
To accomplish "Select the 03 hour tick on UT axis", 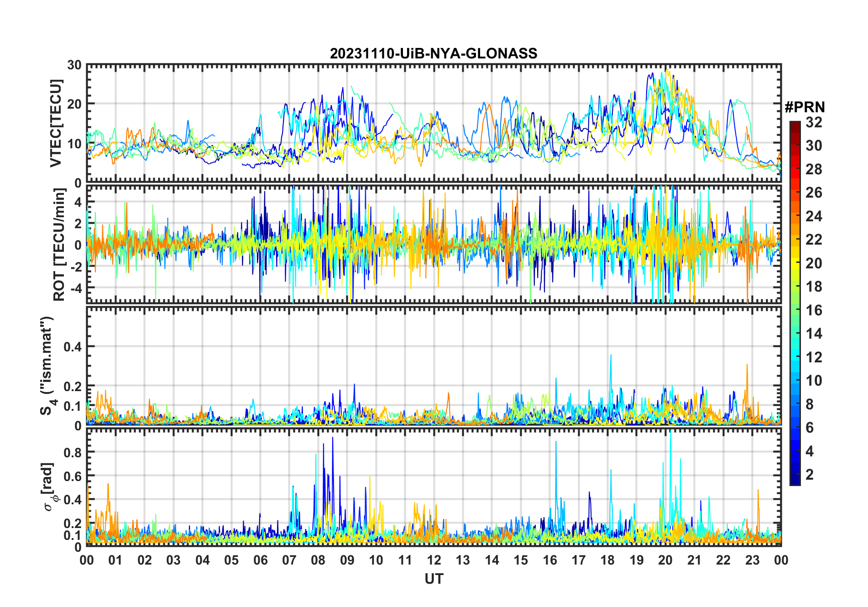I will 173,560.
